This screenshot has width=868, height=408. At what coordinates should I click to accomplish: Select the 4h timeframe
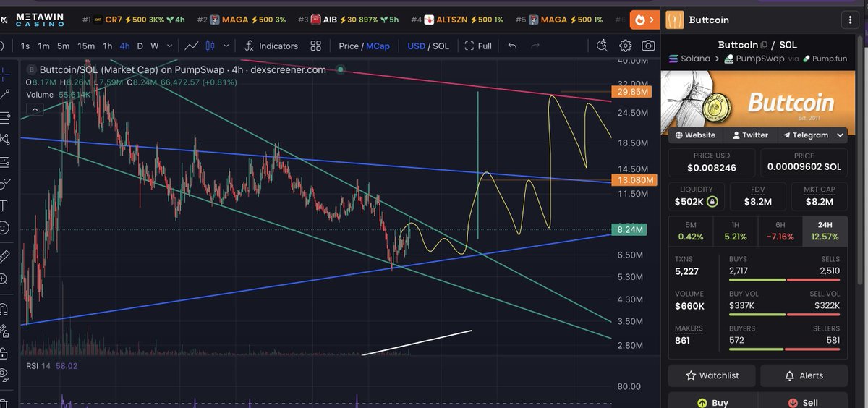coord(125,46)
